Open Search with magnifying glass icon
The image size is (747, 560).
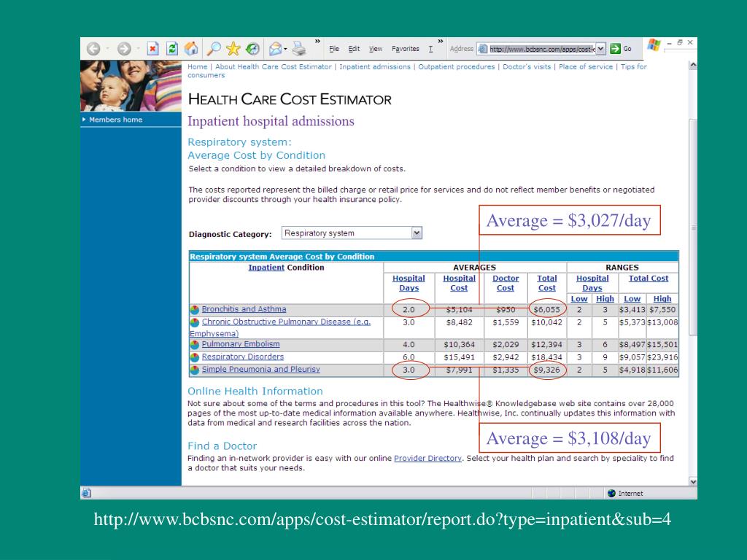(213, 49)
